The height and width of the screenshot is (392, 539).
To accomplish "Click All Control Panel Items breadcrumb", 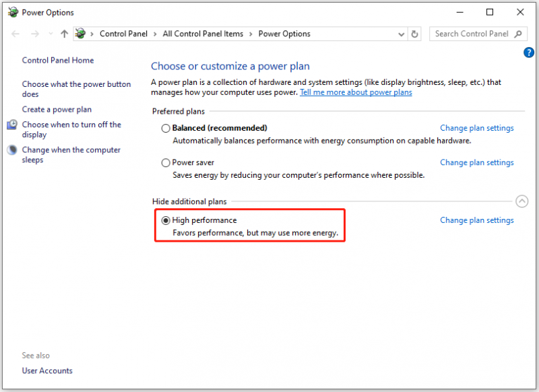I will coord(203,34).
